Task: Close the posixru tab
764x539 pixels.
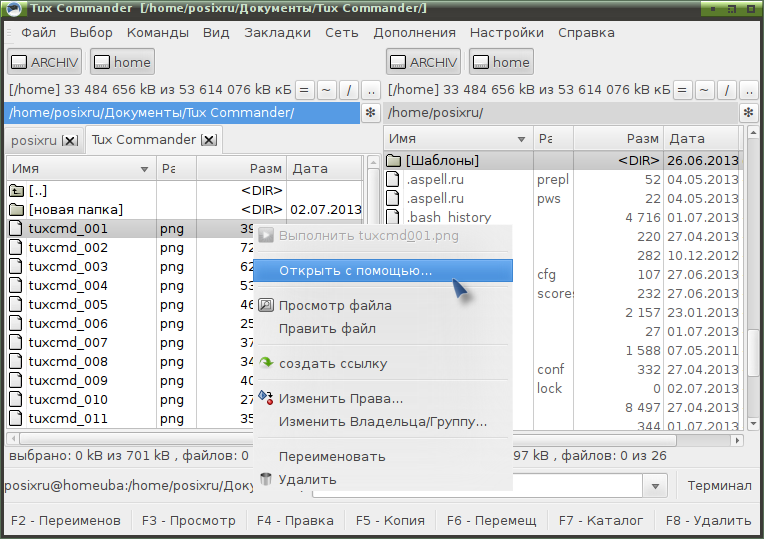Action: (70, 140)
